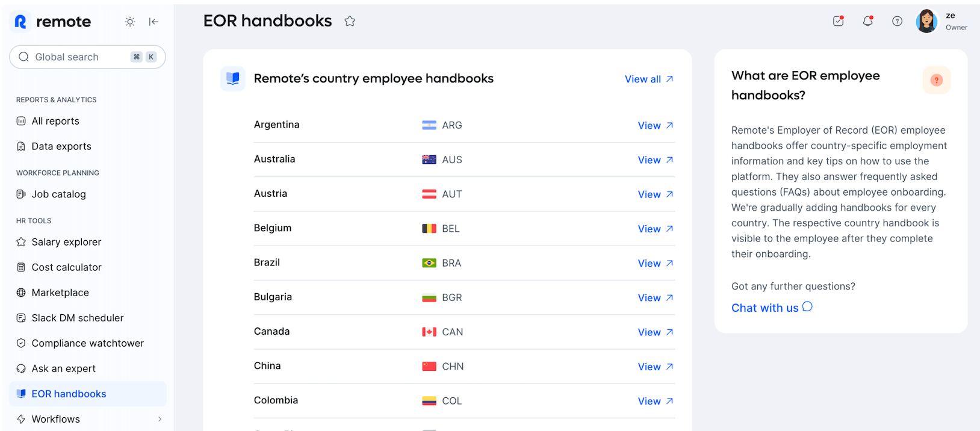Click the Ask an expert headset icon
980x431 pixels.
21,368
